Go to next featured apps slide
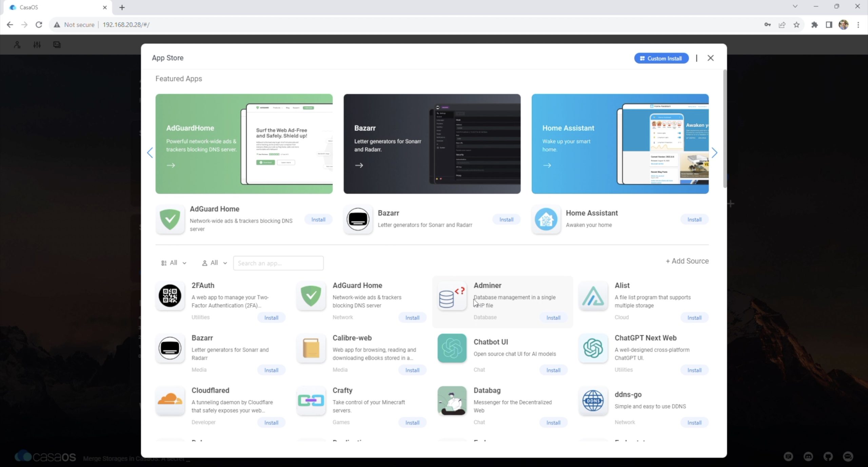Screen dimensions: 868x467 pos(714,153)
